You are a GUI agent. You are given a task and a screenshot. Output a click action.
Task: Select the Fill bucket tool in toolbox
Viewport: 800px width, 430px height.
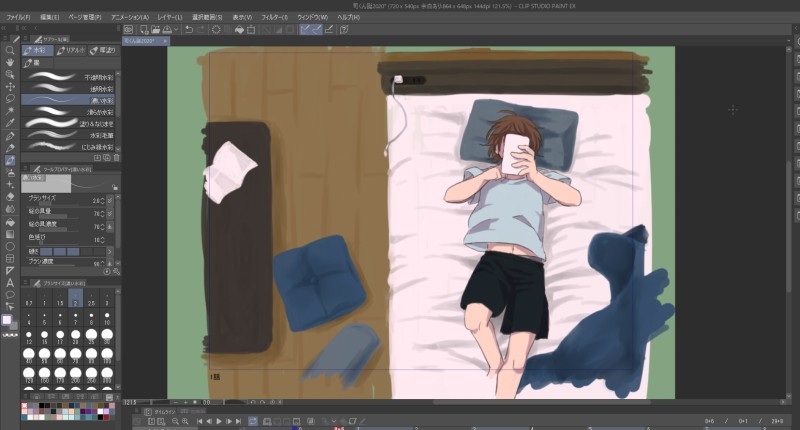pyautogui.click(x=10, y=222)
